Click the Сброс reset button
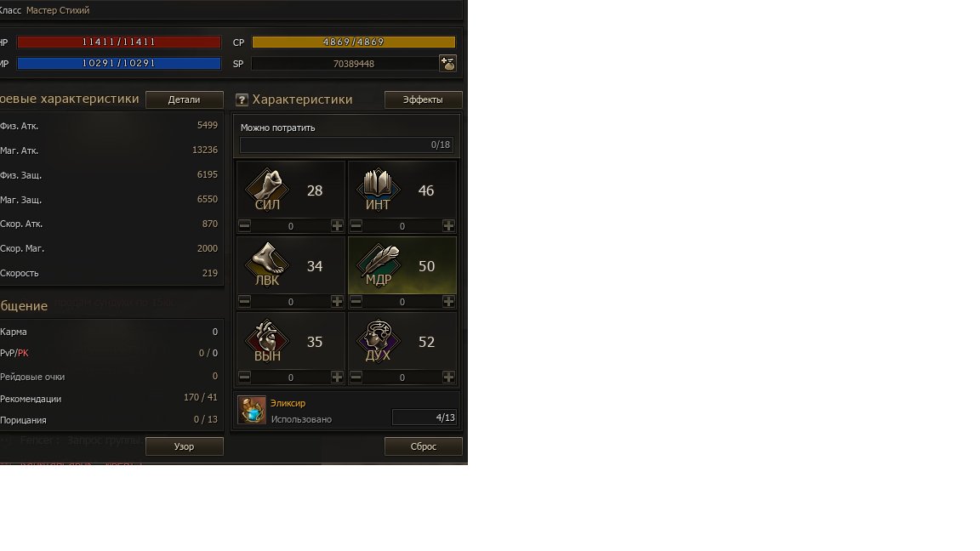The image size is (980, 551). click(x=423, y=446)
